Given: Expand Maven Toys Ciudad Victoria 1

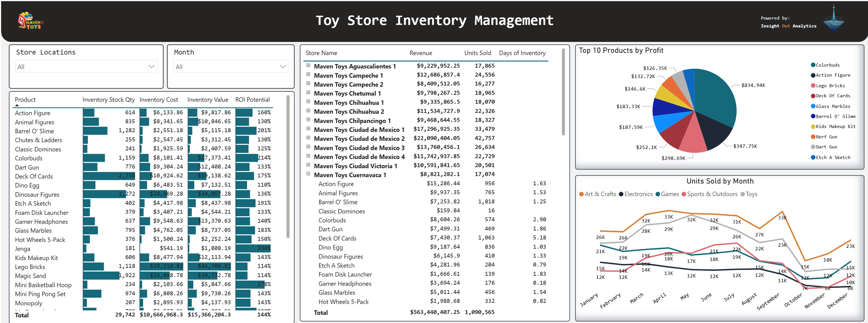Looking at the screenshot, I should coord(308,165).
